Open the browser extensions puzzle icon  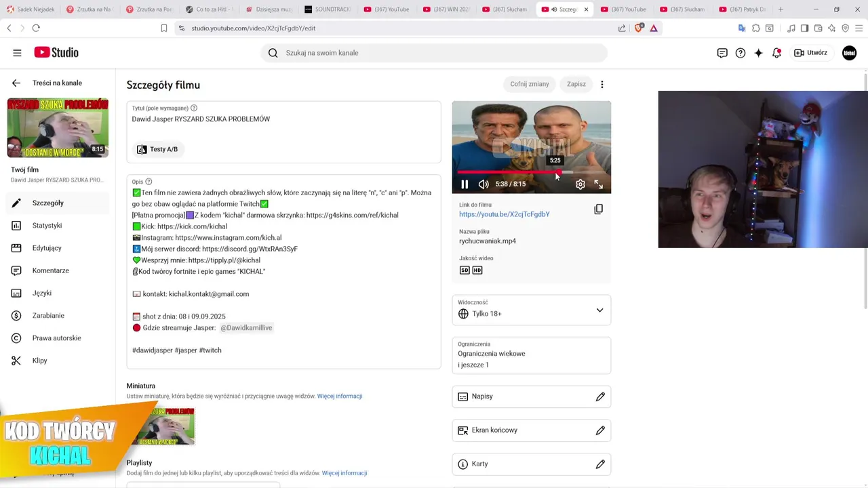pyautogui.click(x=755, y=28)
